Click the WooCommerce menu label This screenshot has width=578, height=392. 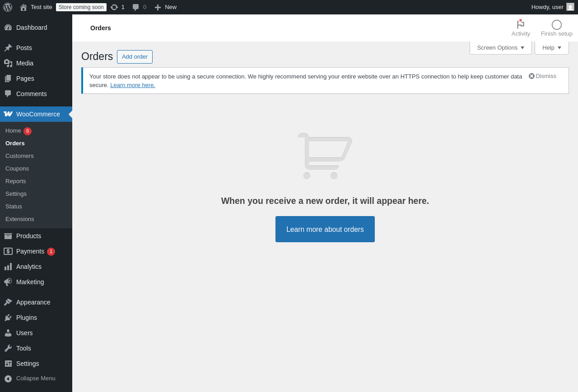[38, 114]
